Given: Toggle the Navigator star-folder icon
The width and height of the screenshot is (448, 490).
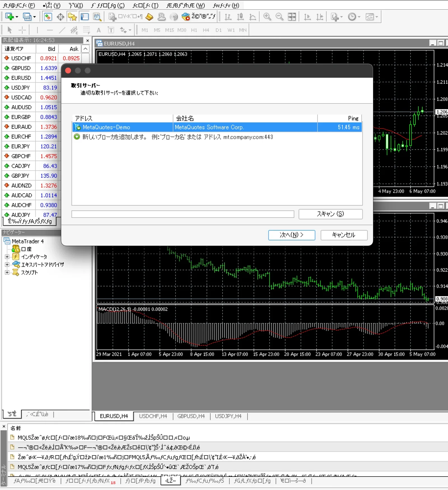Looking at the screenshot, I should click(72, 17).
